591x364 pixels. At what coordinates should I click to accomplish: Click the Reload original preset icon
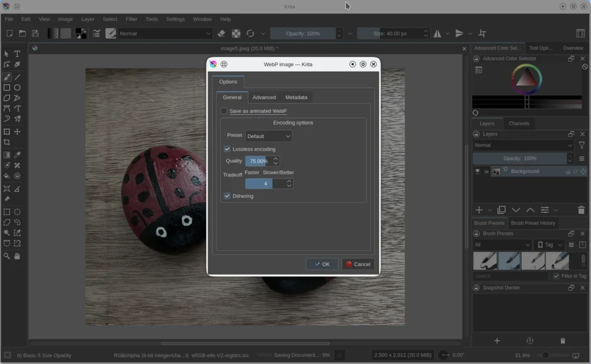click(250, 33)
